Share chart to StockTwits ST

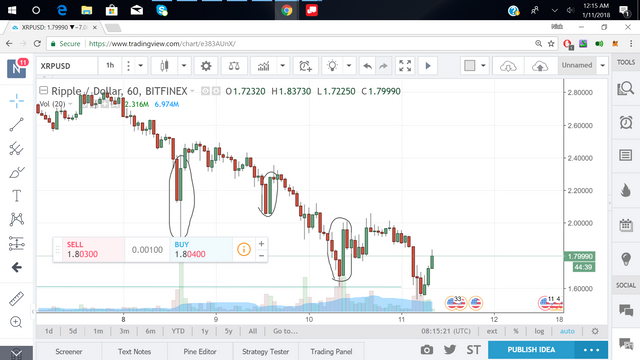click(x=473, y=350)
